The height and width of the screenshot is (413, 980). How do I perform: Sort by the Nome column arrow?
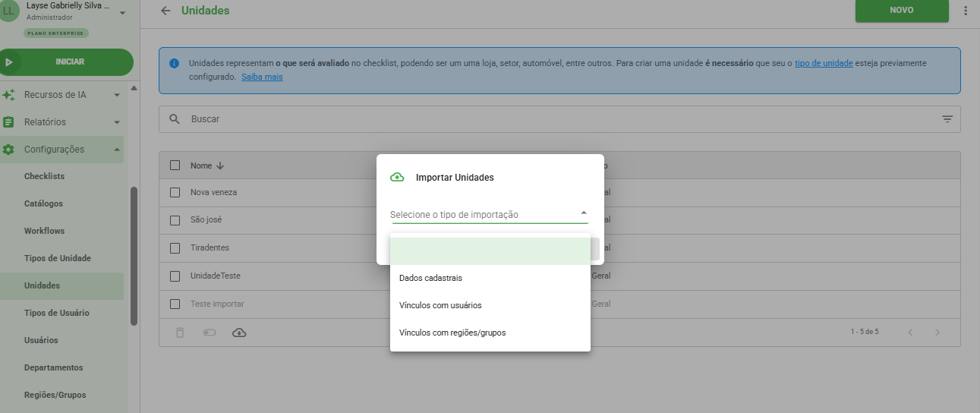point(221,166)
